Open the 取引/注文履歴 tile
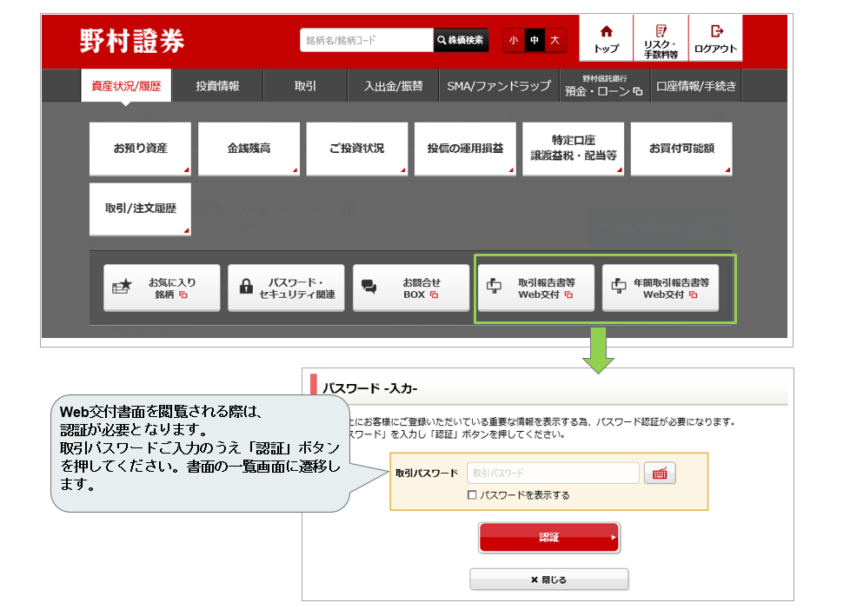Image resolution: width=850 pixels, height=616 pixels. click(x=141, y=209)
